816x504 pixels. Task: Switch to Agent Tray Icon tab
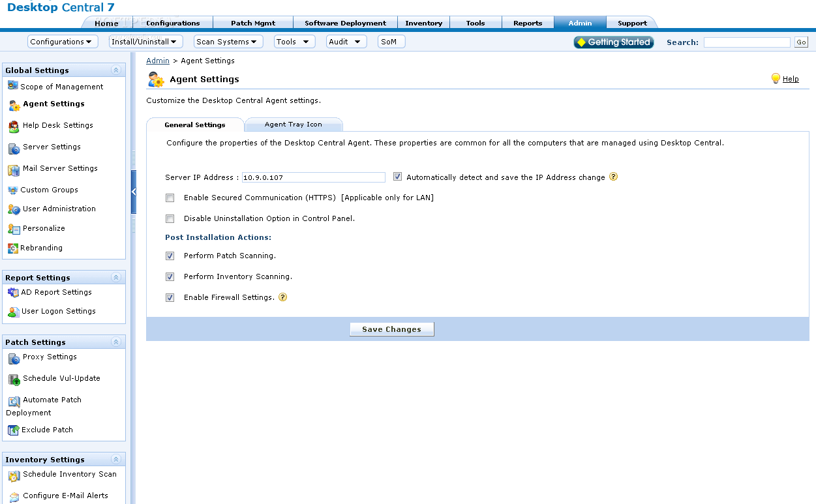(x=293, y=125)
